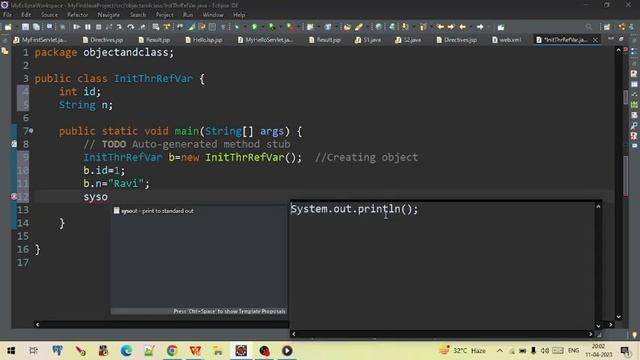Image resolution: width=640 pixels, height=360 pixels.
Task: Click the "Ravi" string literal on line 11
Action: (126, 184)
